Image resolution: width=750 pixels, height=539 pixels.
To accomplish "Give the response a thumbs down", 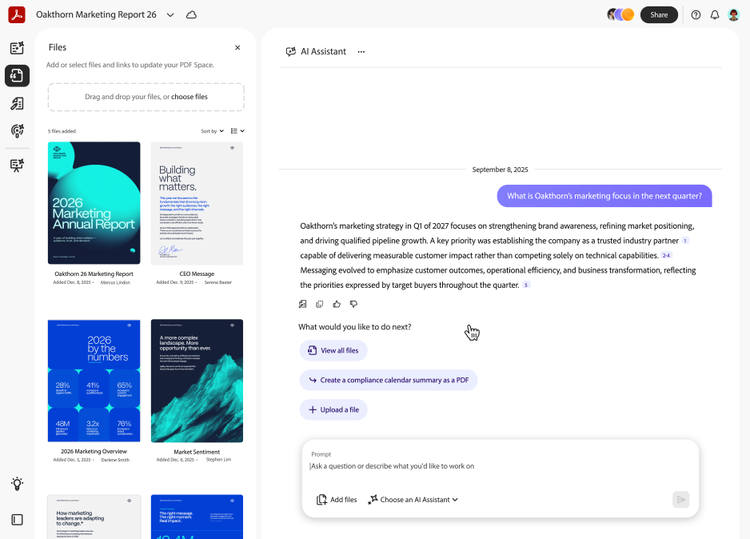I will 354,304.
